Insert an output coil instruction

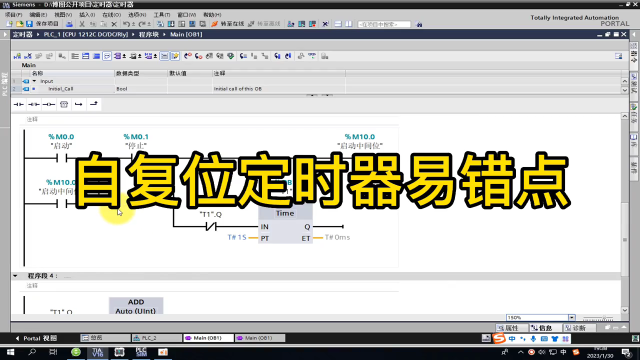tap(49, 104)
